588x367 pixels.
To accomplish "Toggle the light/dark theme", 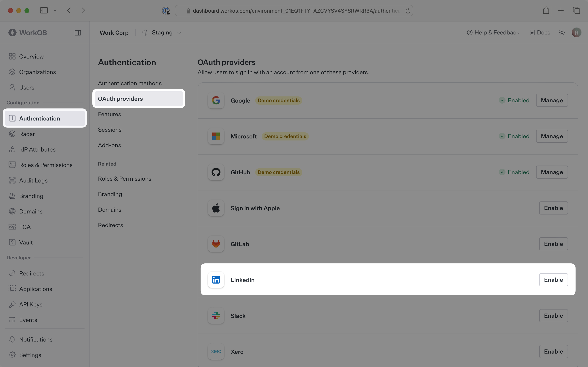I will [561, 32].
